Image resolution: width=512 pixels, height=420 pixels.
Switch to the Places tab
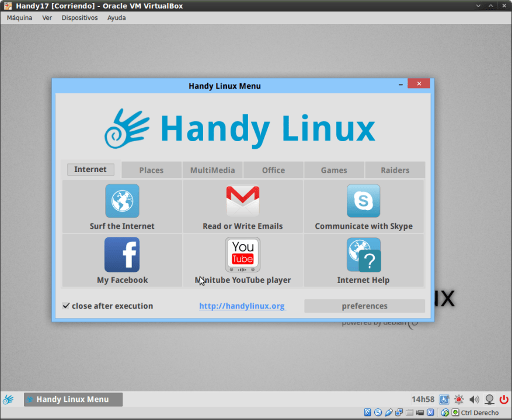click(x=151, y=170)
